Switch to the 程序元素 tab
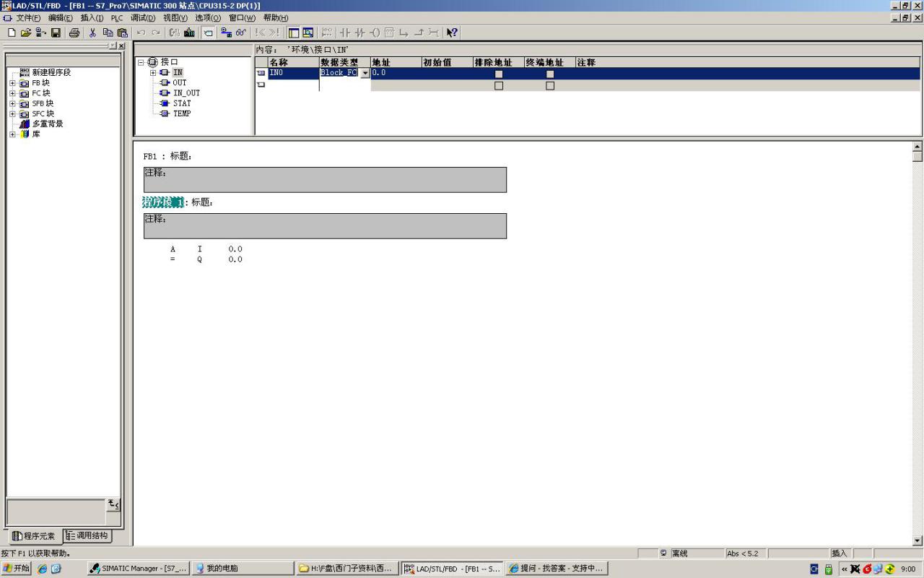Image resolution: width=924 pixels, height=578 pixels. click(34, 536)
